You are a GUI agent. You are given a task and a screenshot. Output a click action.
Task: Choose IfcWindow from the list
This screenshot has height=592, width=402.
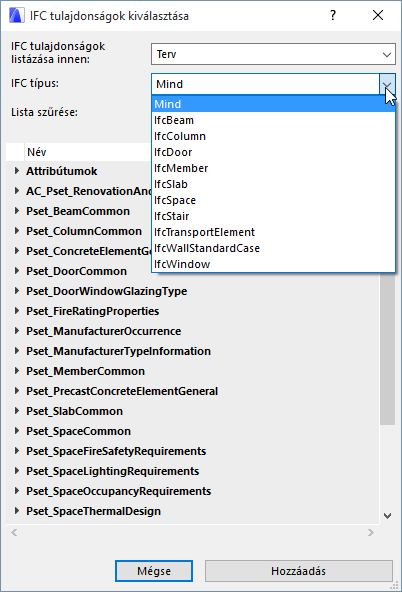[273, 264]
